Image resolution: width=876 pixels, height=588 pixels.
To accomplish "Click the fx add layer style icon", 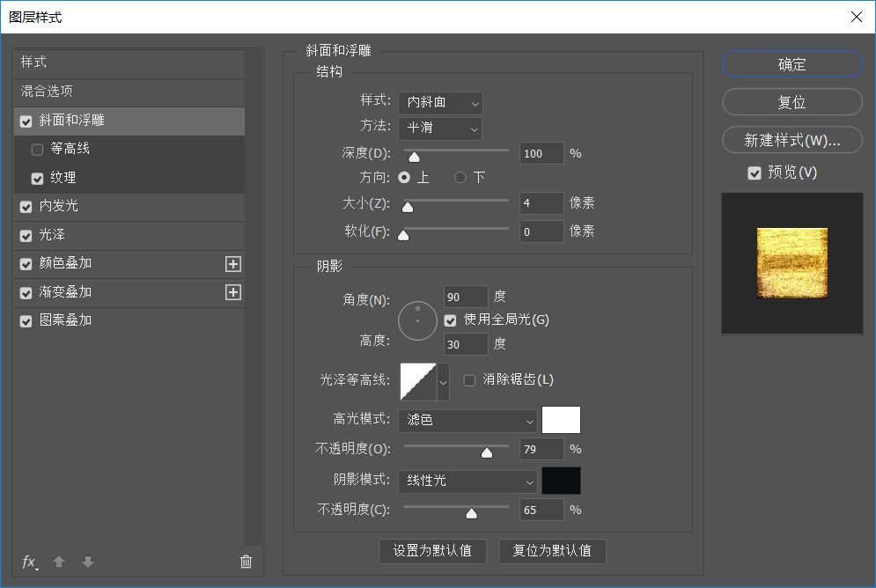I will pyautogui.click(x=29, y=562).
